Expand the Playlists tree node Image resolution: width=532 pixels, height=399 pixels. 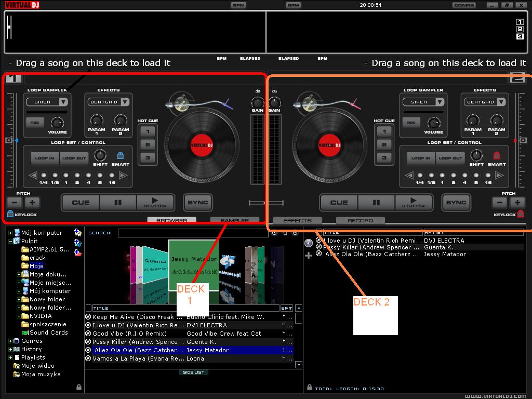[x=10, y=357]
